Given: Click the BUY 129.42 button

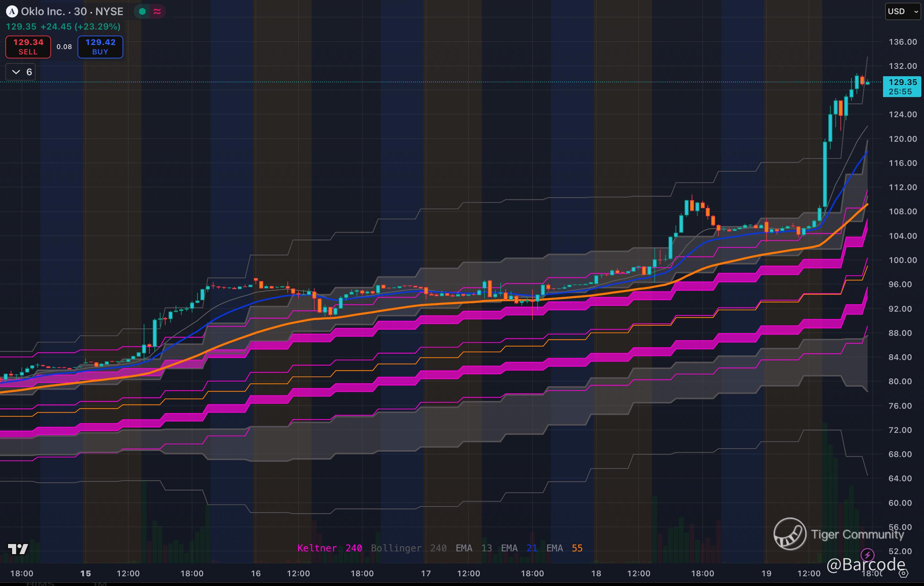Looking at the screenshot, I should pos(100,47).
